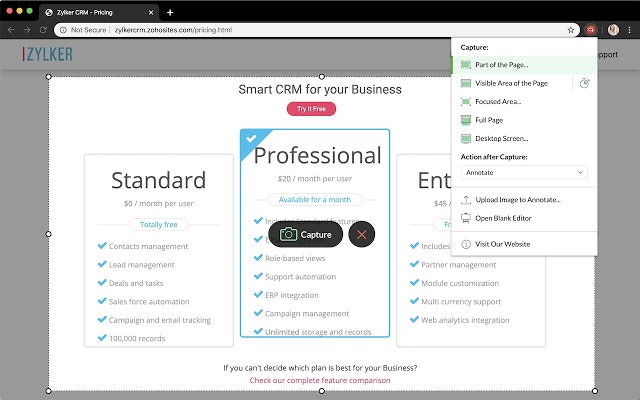Click the Available for a month badge
The height and width of the screenshot is (400, 640).
(315, 200)
